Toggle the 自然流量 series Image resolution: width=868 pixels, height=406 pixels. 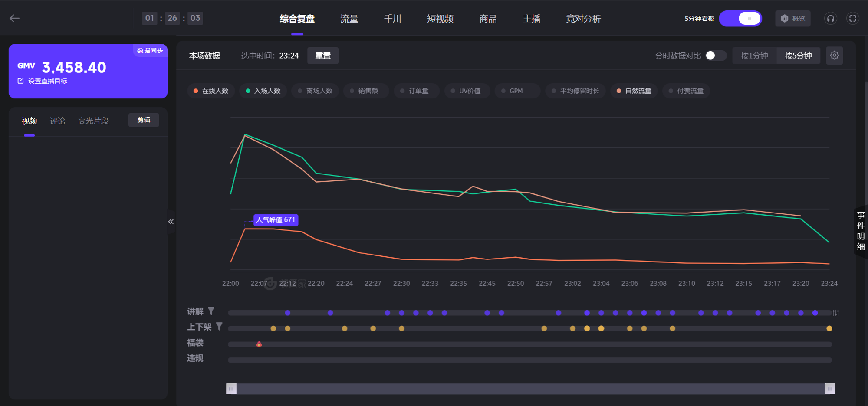(634, 91)
